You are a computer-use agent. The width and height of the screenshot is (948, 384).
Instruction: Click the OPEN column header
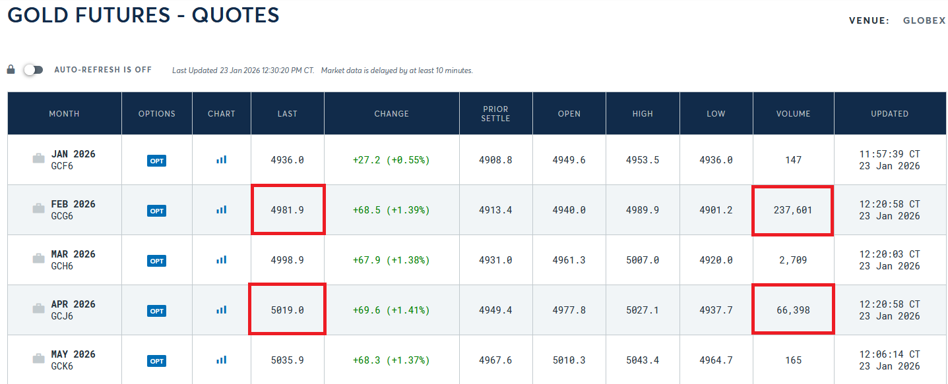click(x=569, y=114)
